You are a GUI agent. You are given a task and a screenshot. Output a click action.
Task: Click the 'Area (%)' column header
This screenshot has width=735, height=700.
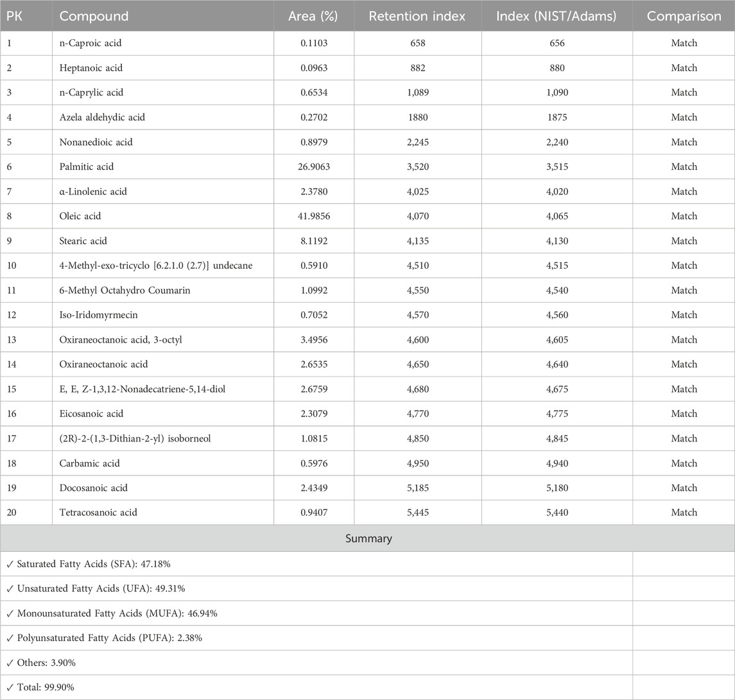coord(313,16)
